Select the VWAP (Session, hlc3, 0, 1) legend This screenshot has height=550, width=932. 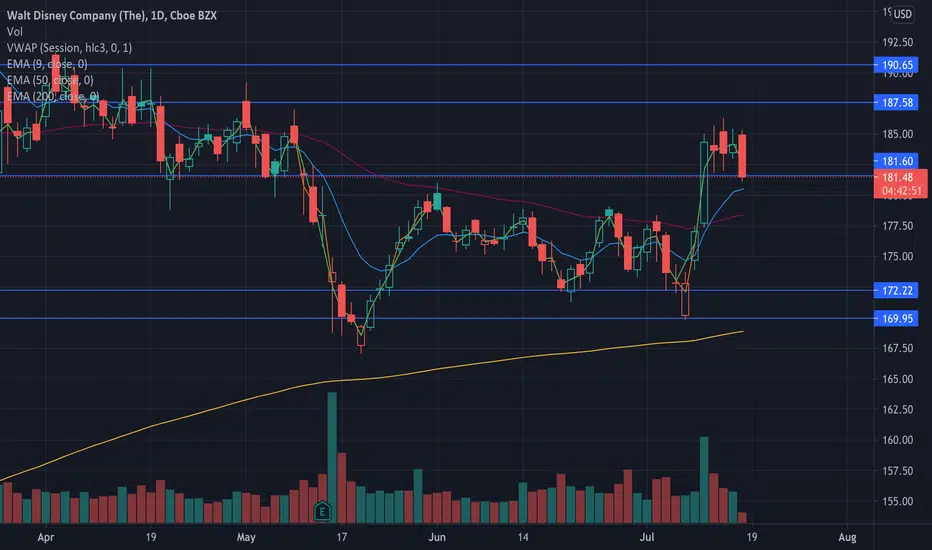[70, 48]
